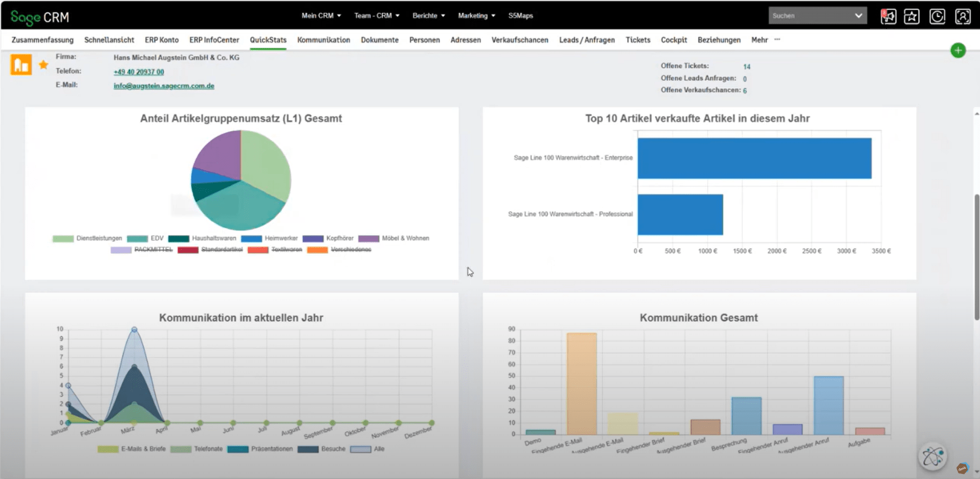Image resolution: width=980 pixels, height=479 pixels.
Task: Select the QuickStats tab
Action: click(x=268, y=40)
